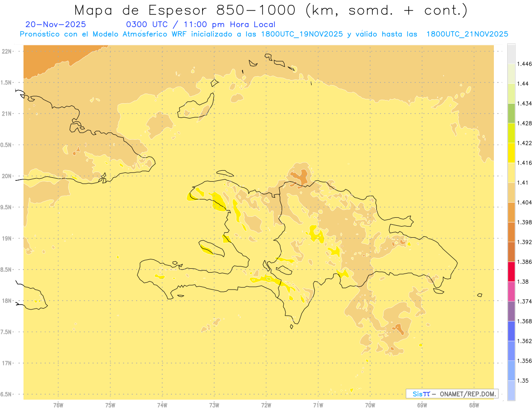Click the legend value 1.386
532x411 pixels.
click(x=524, y=262)
